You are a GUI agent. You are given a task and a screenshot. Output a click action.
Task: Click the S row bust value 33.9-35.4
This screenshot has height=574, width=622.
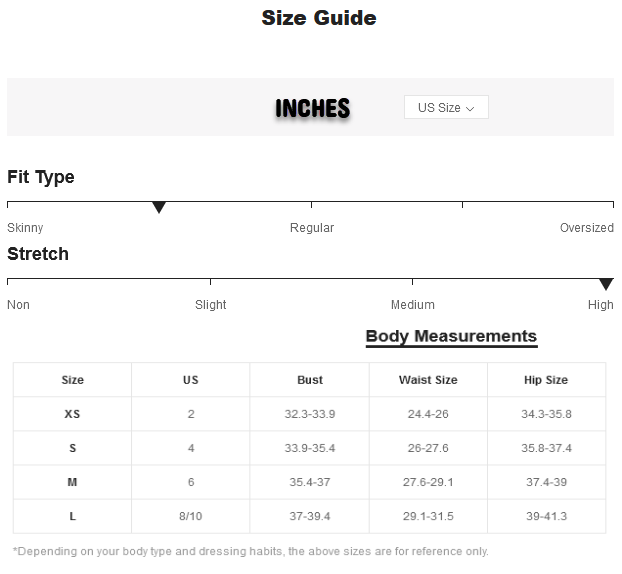point(310,448)
